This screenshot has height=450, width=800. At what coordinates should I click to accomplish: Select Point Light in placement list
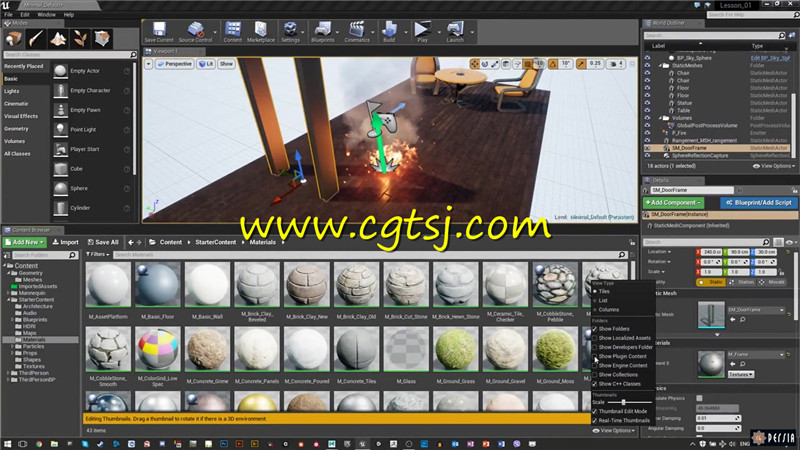pos(92,130)
